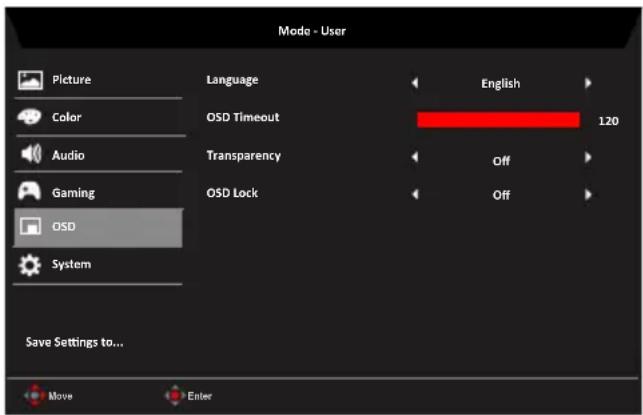Click the right arrow for OSD Lock
The height and width of the screenshot is (415, 643).
588,194
